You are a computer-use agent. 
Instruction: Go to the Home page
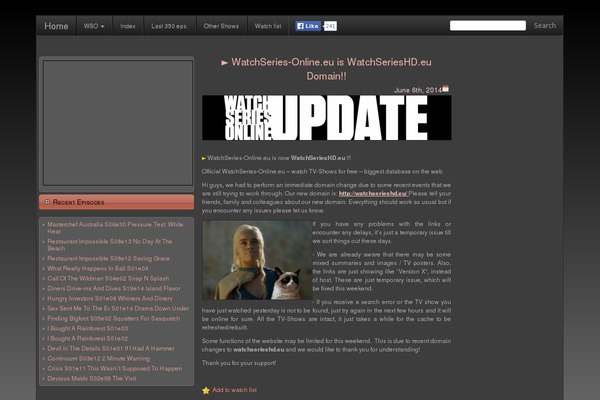[56, 26]
